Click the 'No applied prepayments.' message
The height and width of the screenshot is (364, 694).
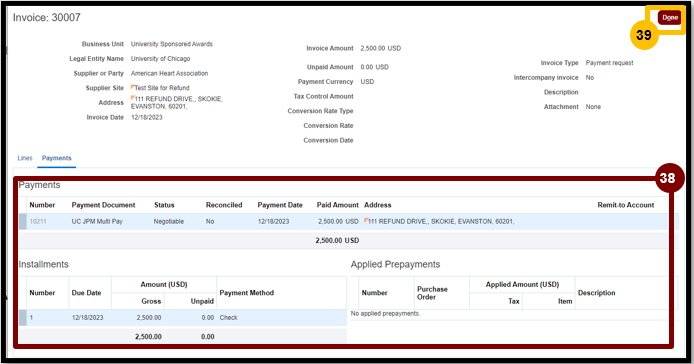point(386,314)
